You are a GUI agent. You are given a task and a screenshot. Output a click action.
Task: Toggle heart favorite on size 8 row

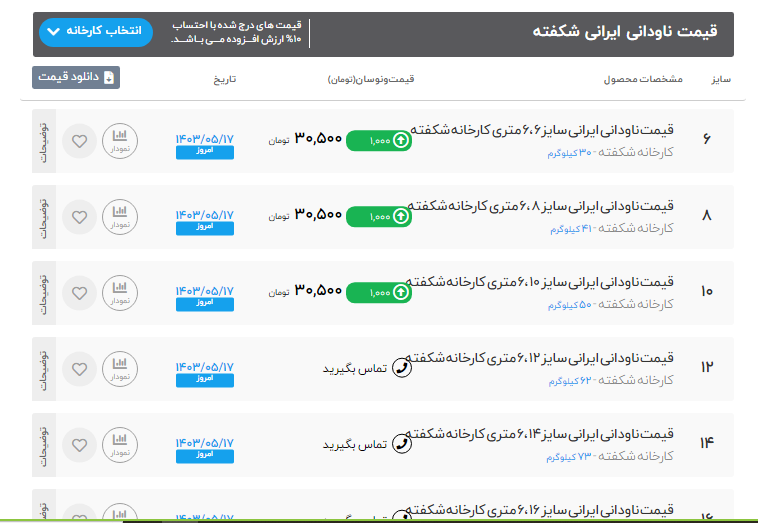point(80,216)
